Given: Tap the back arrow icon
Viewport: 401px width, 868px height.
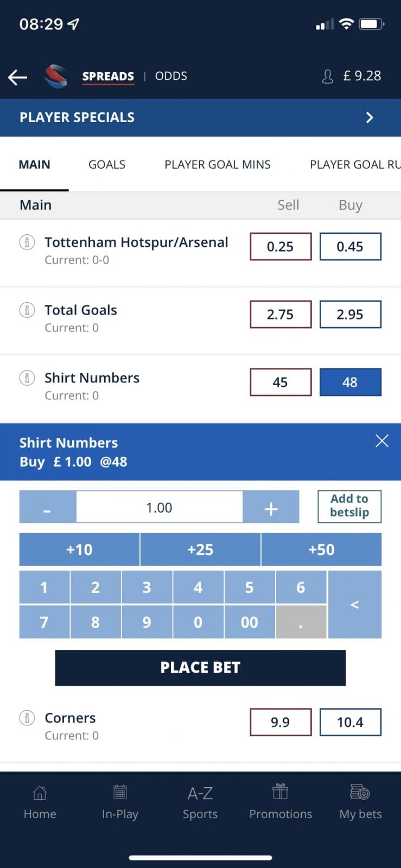Looking at the screenshot, I should 17,77.
